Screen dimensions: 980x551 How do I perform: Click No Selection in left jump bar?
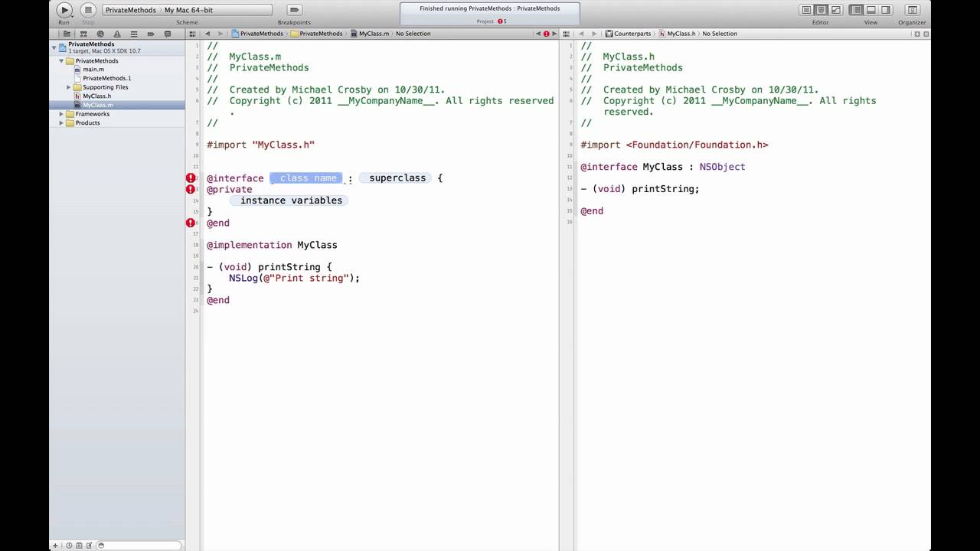coord(413,34)
